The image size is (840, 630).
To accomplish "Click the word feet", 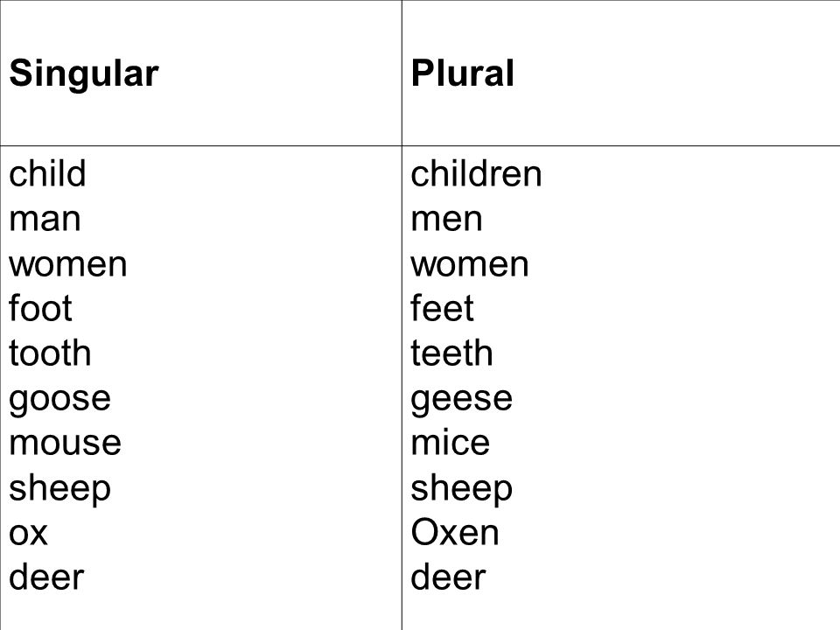I will point(442,308).
